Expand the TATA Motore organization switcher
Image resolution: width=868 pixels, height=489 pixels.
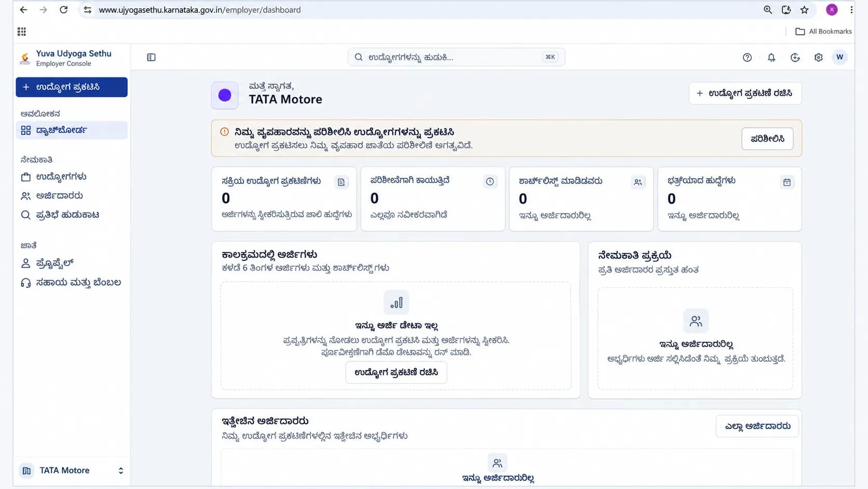tap(72, 470)
